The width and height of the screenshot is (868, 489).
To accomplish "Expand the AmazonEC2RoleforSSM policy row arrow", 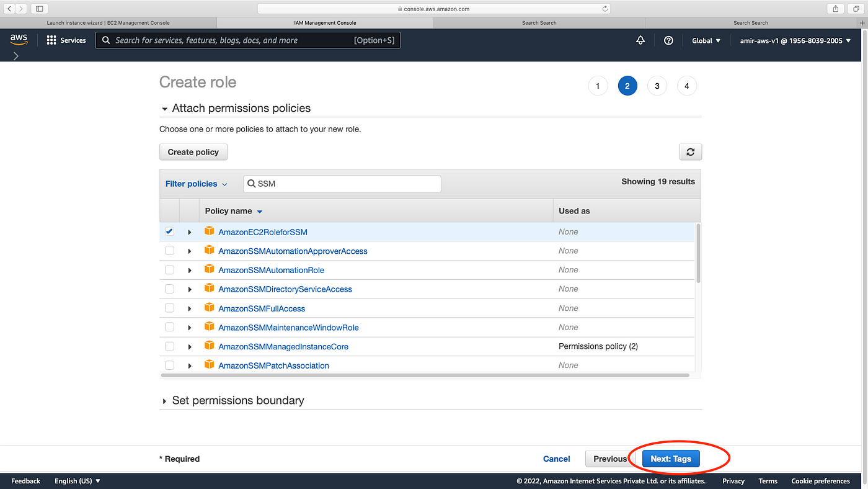I will 189,232.
